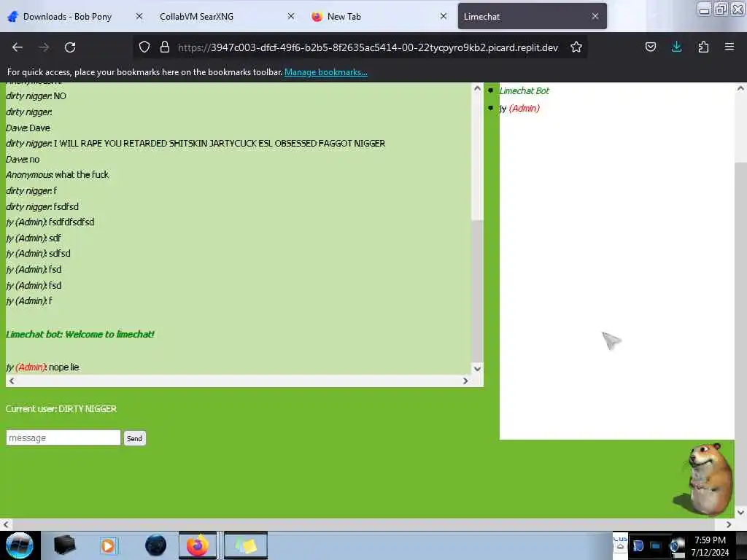Image resolution: width=747 pixels, height=560 pixels.
Task: Click the chat log vertical scrollbar thumb
Action: coord(477,290)
